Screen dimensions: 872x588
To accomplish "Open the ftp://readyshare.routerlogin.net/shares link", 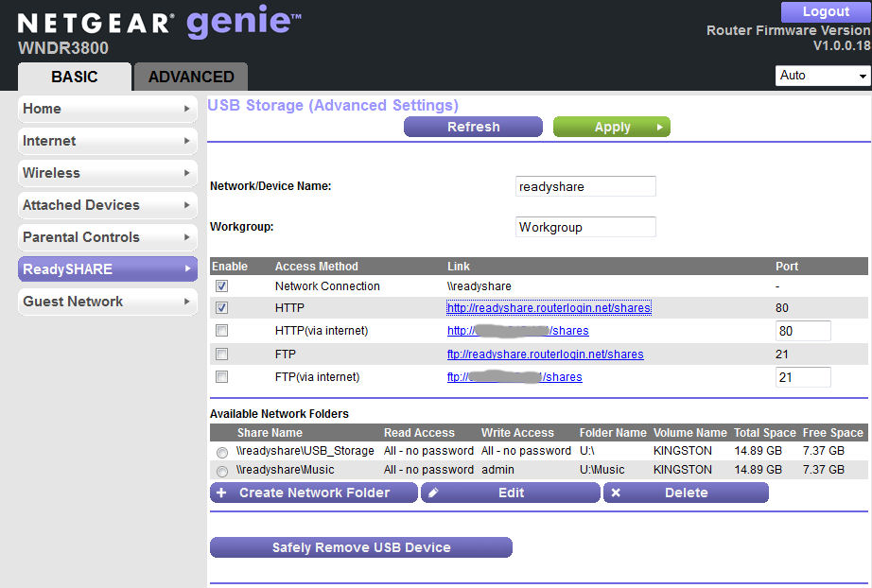I will tap(546, 355).
